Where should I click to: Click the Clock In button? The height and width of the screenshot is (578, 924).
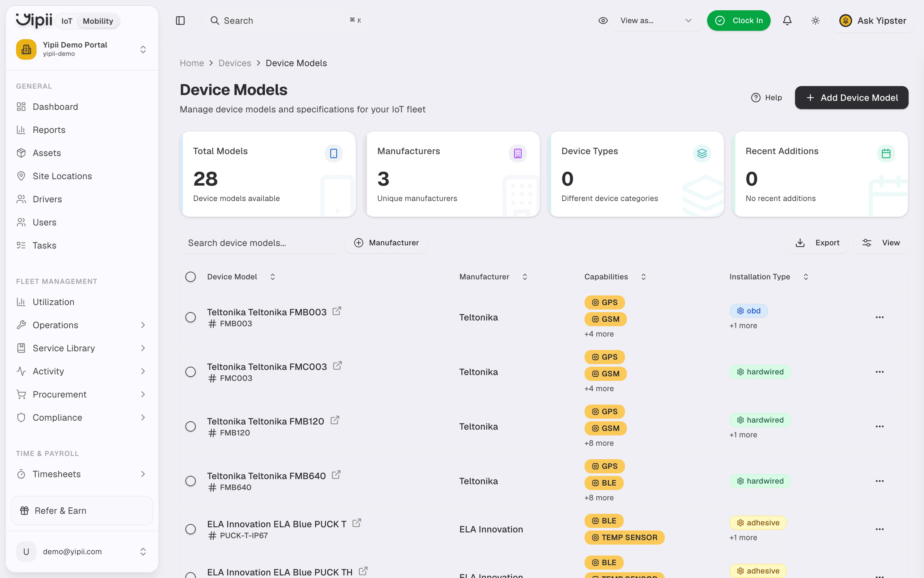739,21
